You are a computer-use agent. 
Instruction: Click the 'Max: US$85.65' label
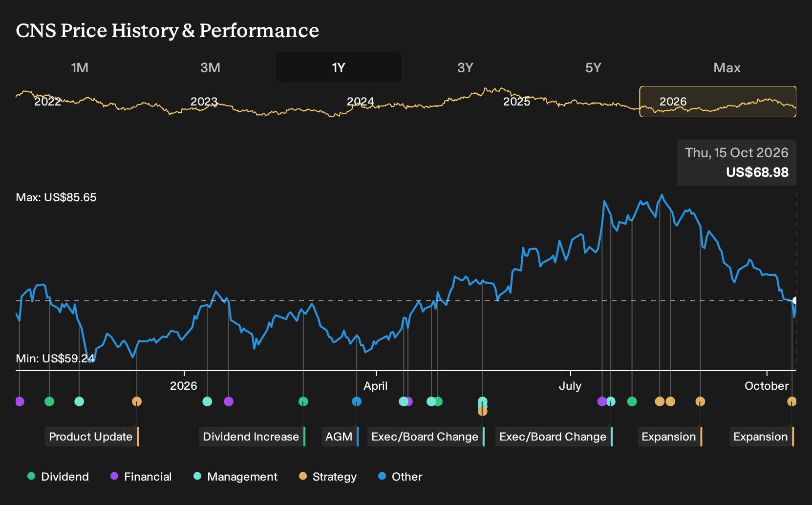click(56, 197)
